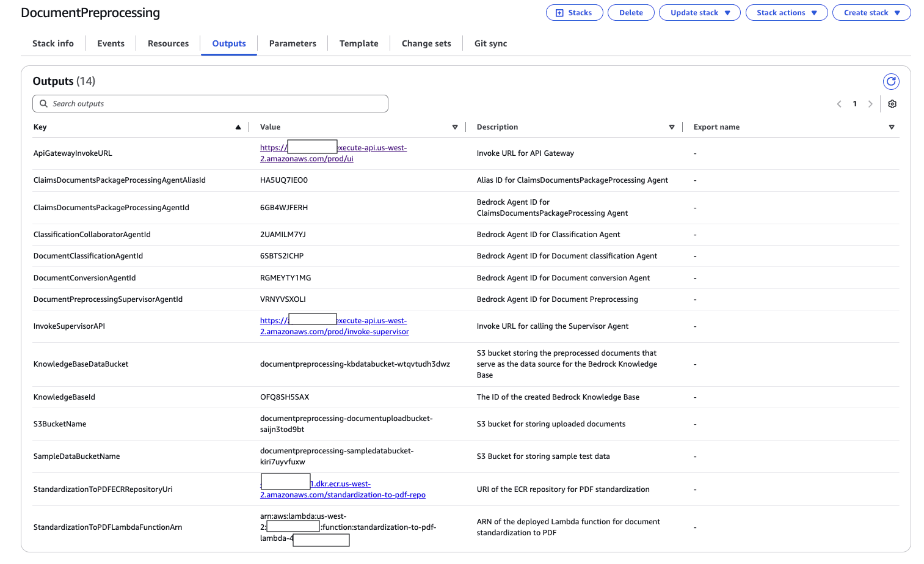Open the ECR standardization-to-pdf-repo link
The image size is (924, 564).
pos(343,495)
